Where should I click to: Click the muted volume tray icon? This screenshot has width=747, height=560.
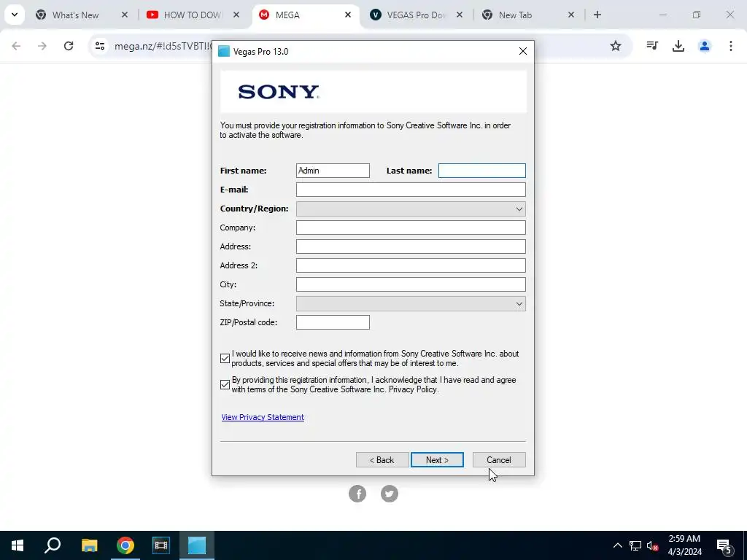pyautogui.click(x=652, y=545)
